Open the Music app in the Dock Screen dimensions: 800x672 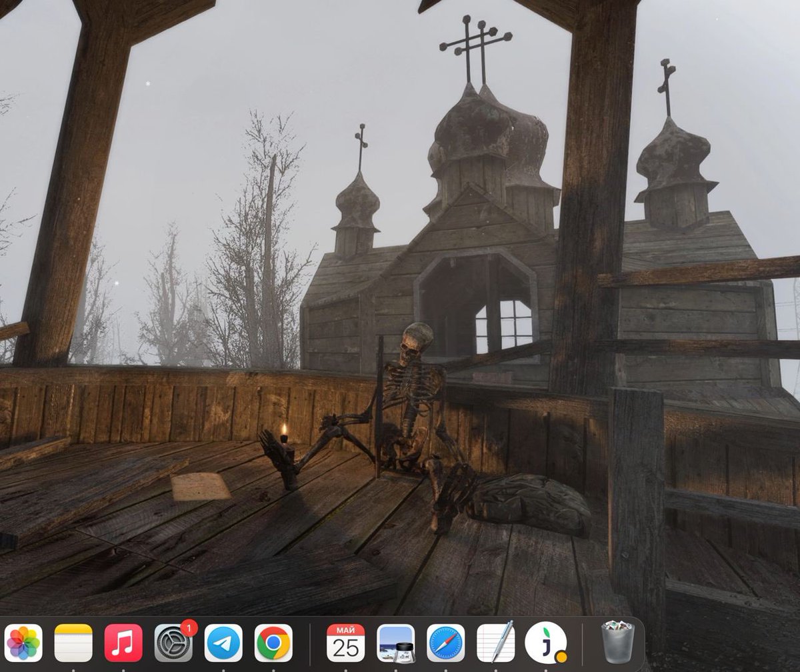pyautogui.click(x=123, y=643)
